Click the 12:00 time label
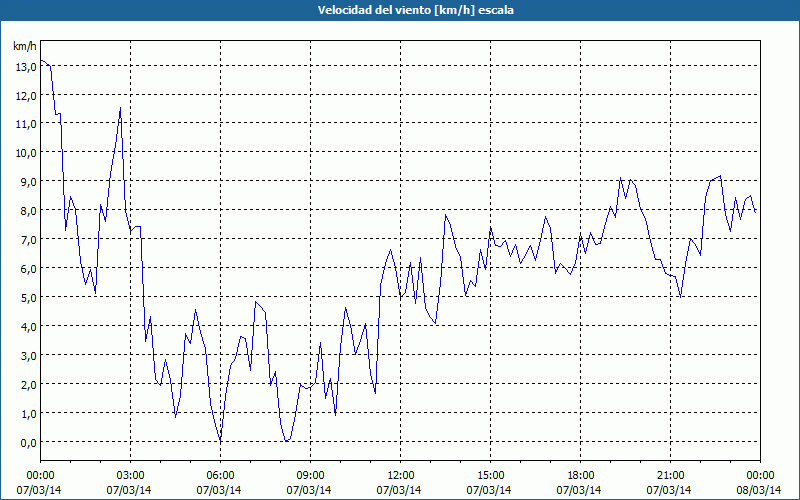The image size is (800, 500). 401,476
